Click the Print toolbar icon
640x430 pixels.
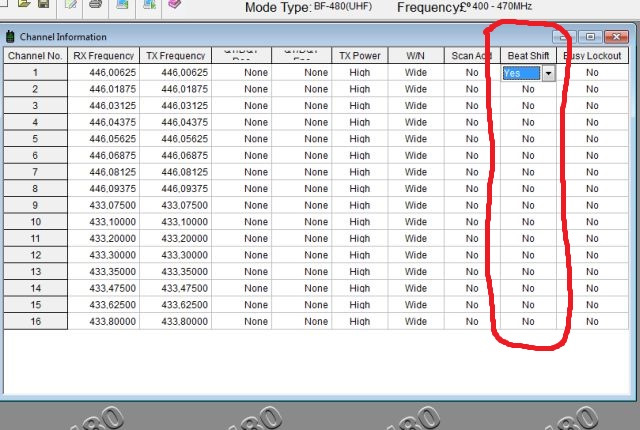click(x=95, y=5)
